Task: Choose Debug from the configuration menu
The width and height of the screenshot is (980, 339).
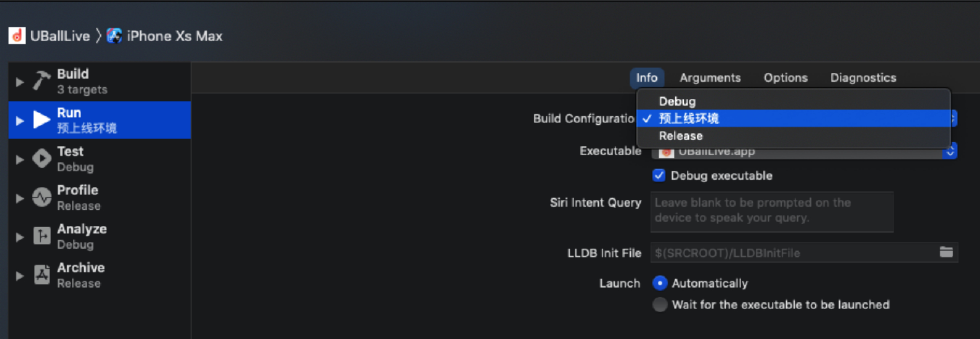Action: (x=793, y=101)
